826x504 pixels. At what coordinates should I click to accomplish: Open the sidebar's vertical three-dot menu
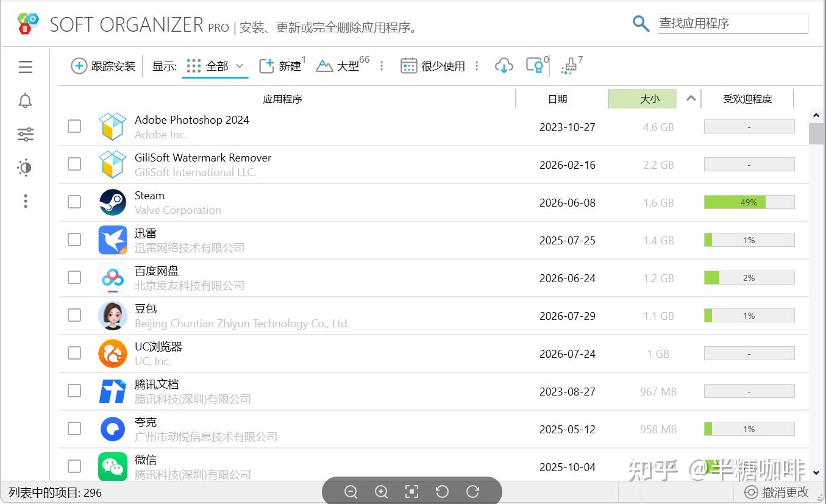(x=26, y=201)
